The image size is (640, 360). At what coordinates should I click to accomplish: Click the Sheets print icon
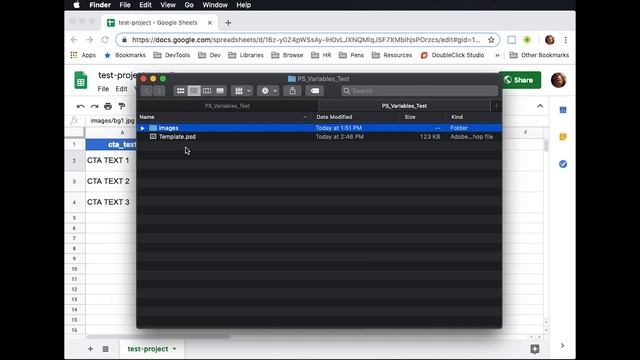pyautogui.click(x=108, y=107)
